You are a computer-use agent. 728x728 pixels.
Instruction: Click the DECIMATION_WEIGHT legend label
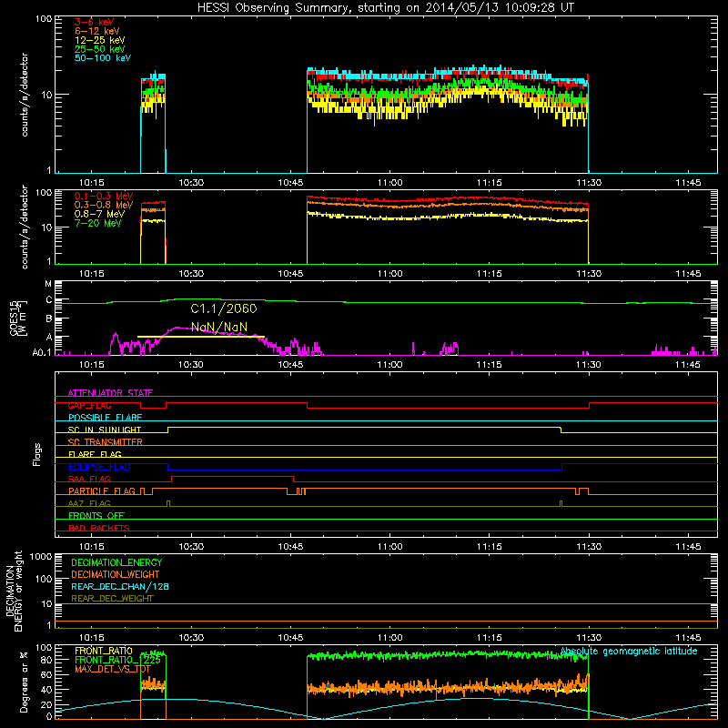tap(116, 574)
